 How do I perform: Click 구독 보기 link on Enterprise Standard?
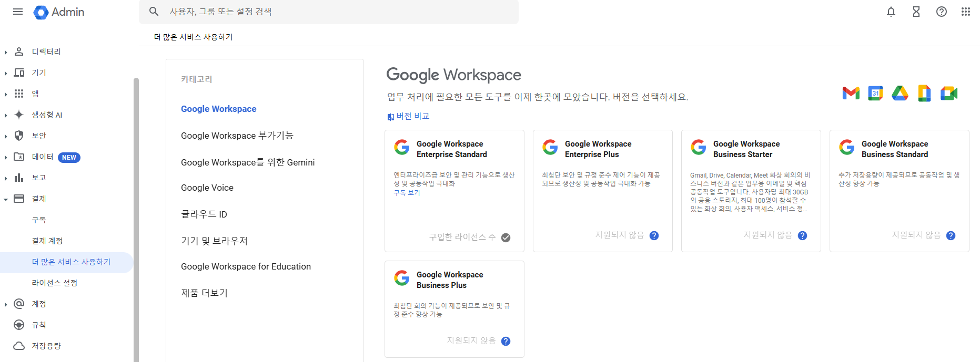[407, 193]
